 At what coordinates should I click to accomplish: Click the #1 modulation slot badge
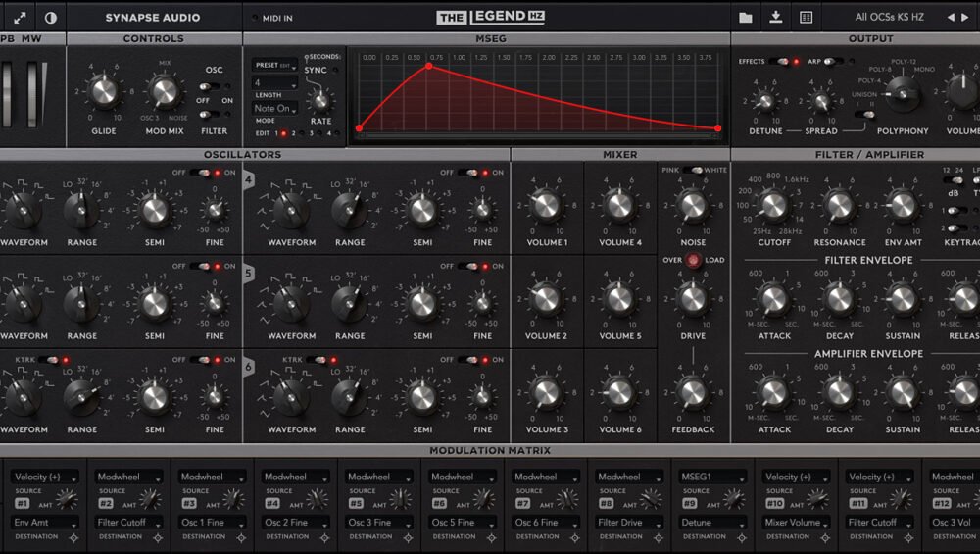[x=22, y=503]
